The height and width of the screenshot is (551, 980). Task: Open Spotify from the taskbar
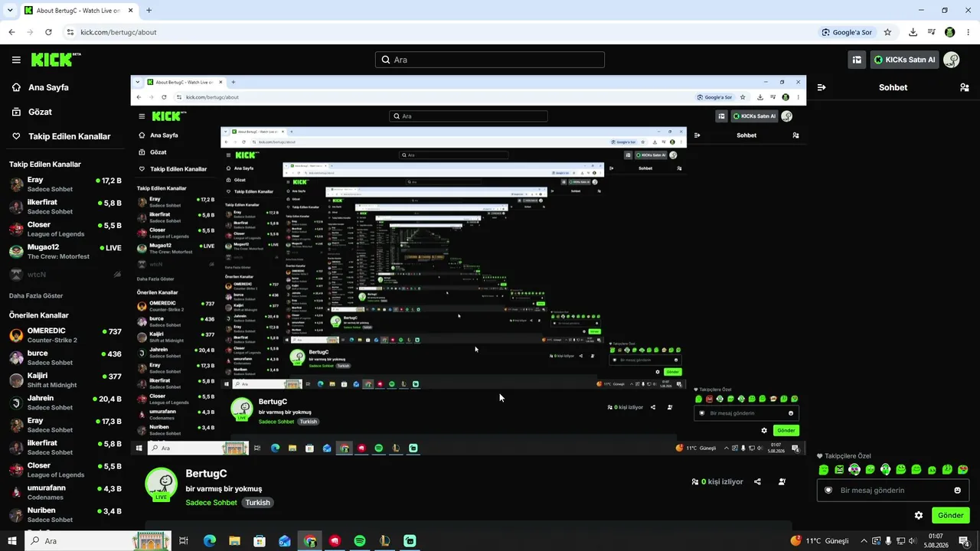point(360,541)
